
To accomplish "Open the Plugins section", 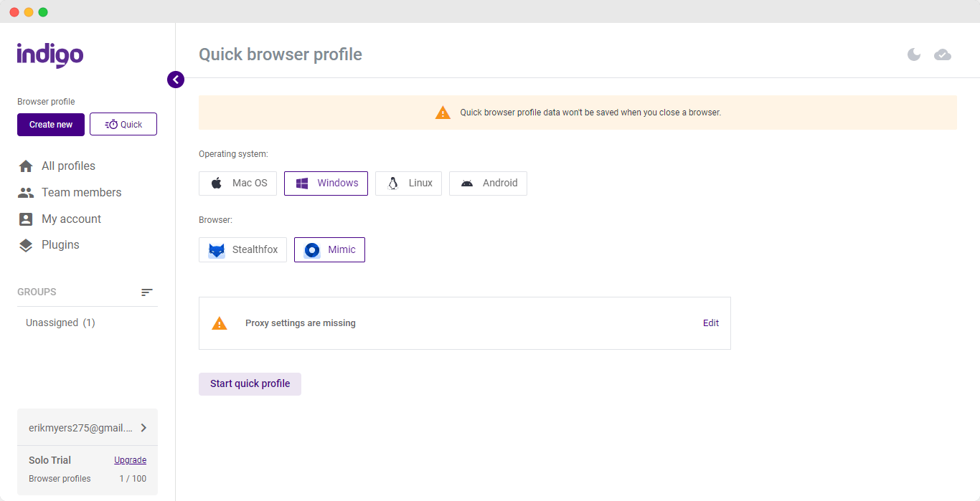I will coord(49,244).
